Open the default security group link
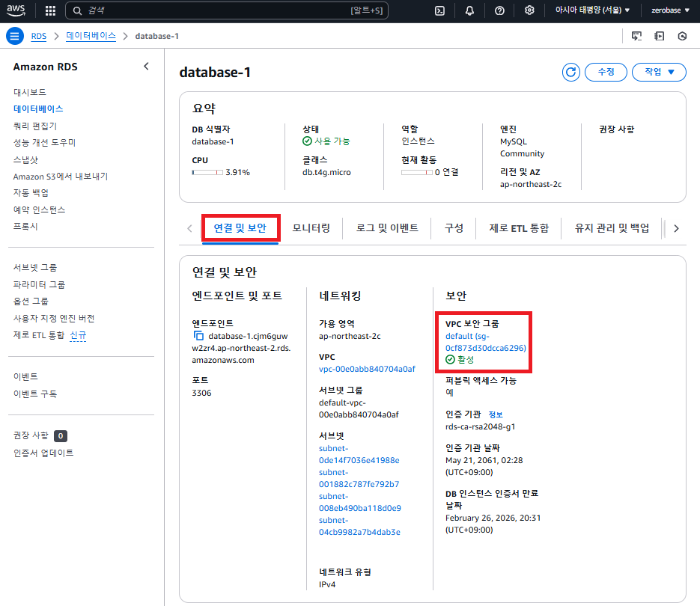The image size is (700, 606). coord(486,342)
